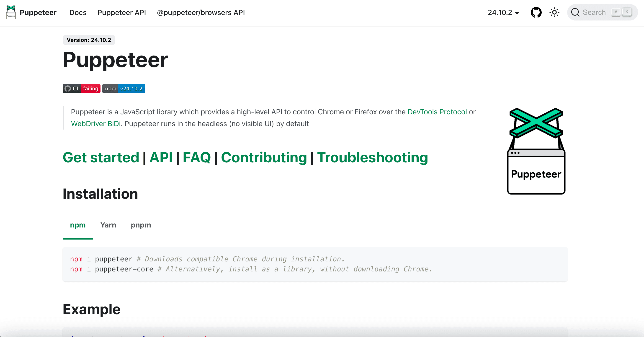Click the npm v24.10.2 badge
644x337 pixels.
(124, 89)
